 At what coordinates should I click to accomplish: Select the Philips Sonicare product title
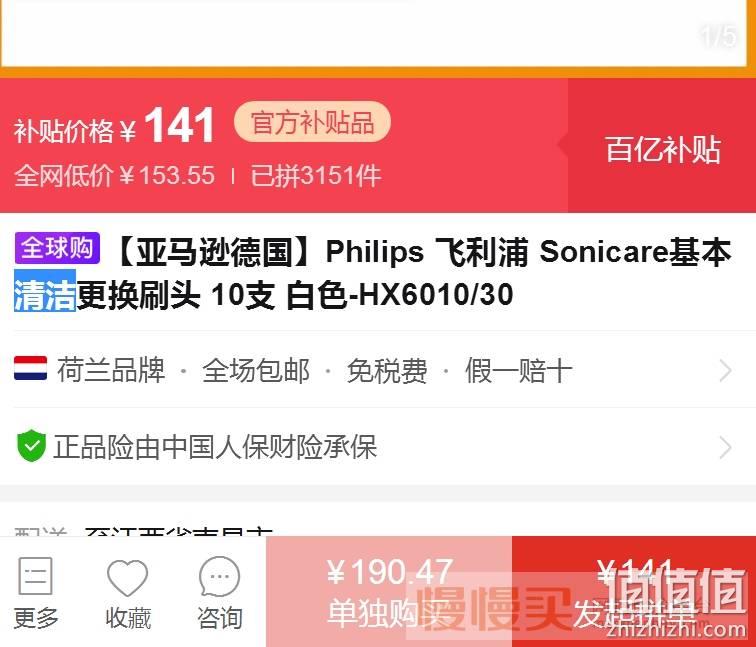373,273
